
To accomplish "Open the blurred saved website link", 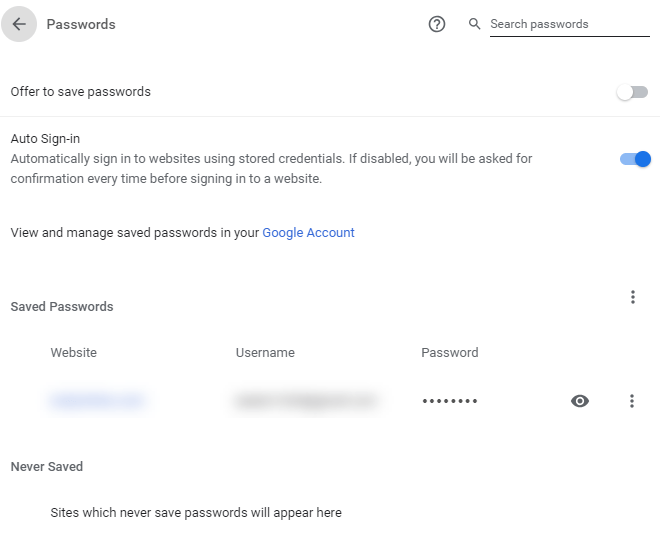I will coord(97,401).
